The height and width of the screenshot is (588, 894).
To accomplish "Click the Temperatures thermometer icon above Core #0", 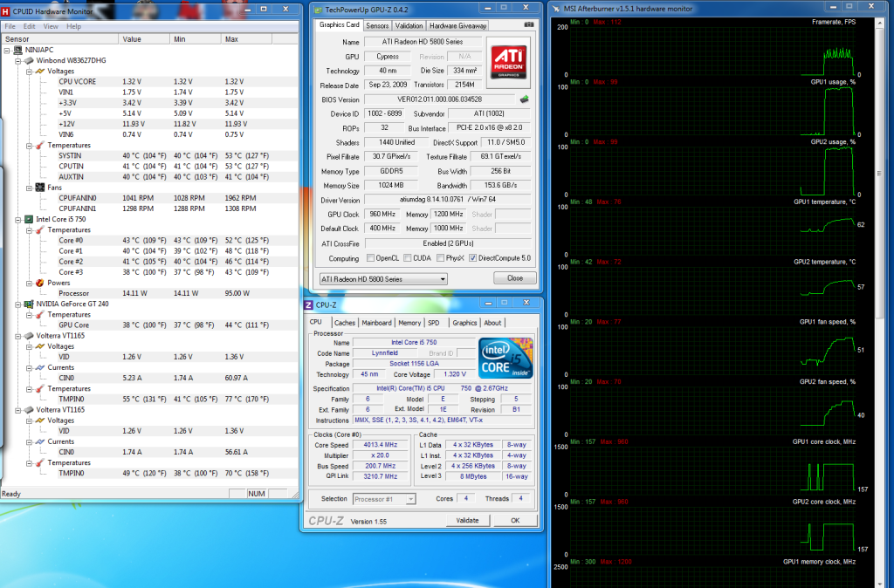I will coord(39,229).
